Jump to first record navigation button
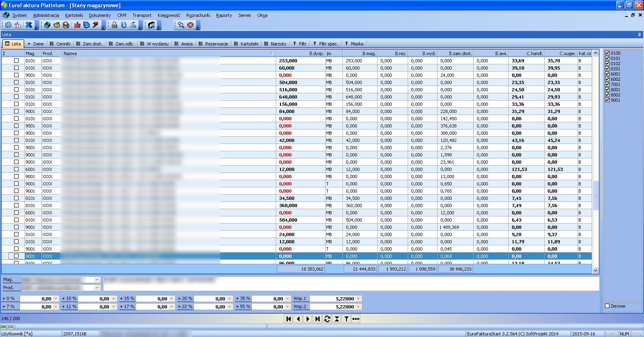This screenshot has width=644, height=337. point(288,319)
